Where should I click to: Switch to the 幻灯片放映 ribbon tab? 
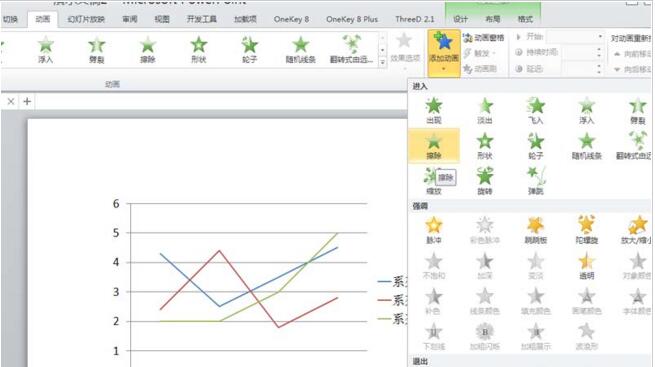point(86,19)
